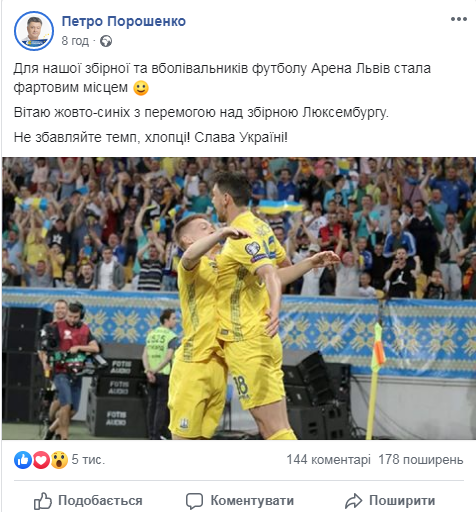
Task: Share the post via Поширити
Action: [390, 501]
